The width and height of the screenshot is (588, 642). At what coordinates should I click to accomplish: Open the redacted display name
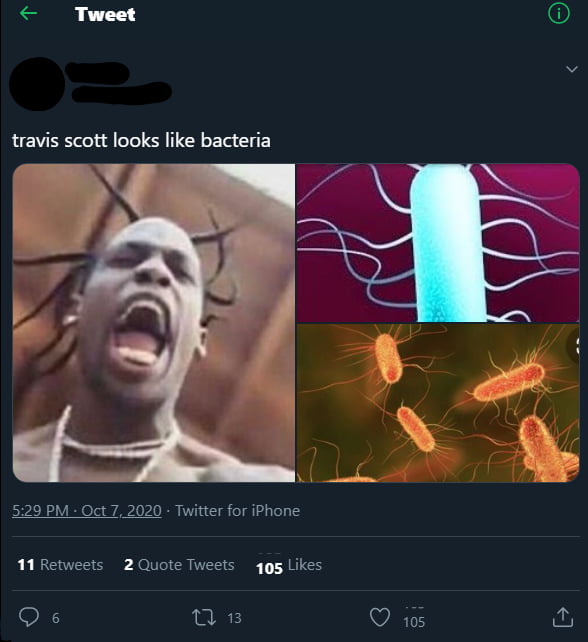click(x=97, y=72)
